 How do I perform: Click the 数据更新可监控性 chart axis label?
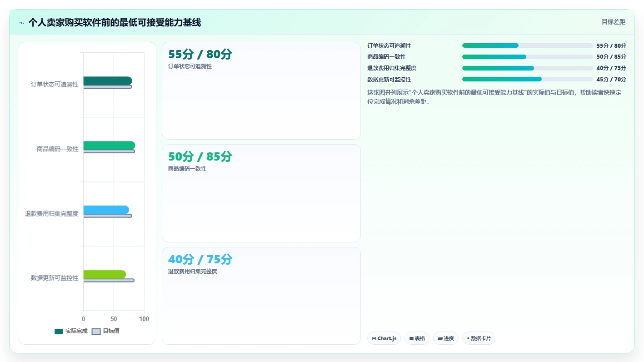pyautogui.click(x=55, y=278)
